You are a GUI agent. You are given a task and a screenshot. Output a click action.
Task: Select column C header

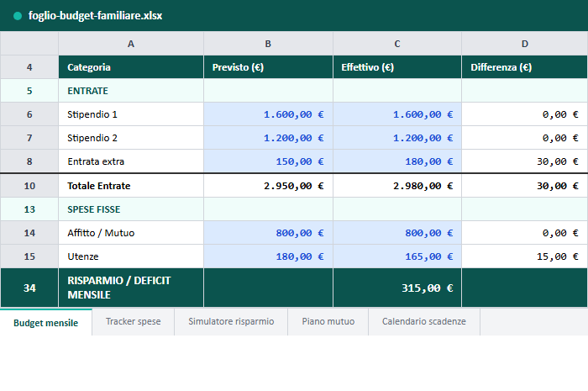pyautogui.click(x=397, y=44)
